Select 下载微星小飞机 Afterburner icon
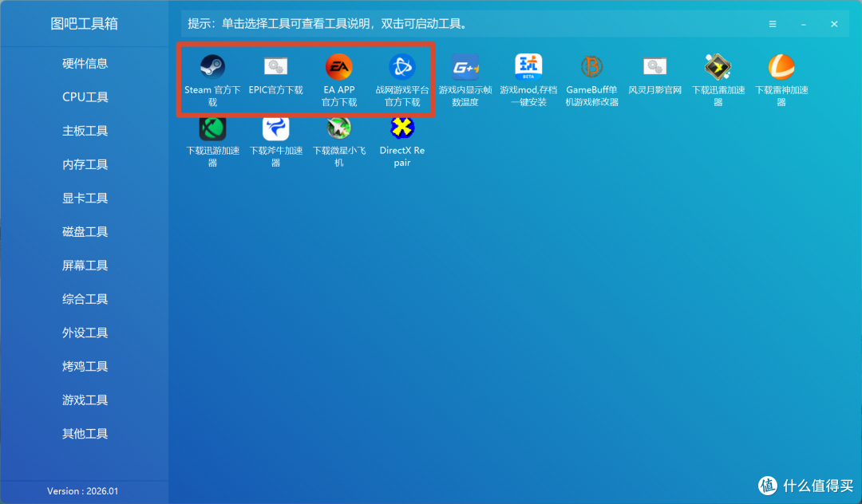Screen dimensions: 862x504 (x=338, y=128)
